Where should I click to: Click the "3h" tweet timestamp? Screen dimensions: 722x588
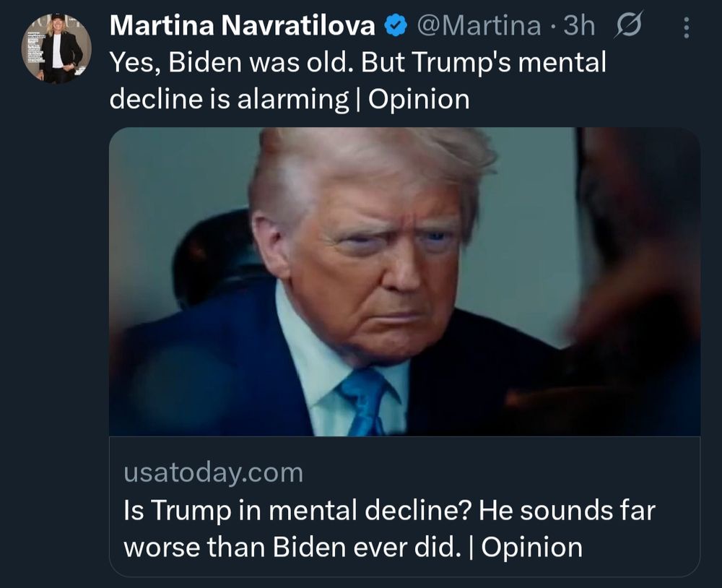[579, 27]
